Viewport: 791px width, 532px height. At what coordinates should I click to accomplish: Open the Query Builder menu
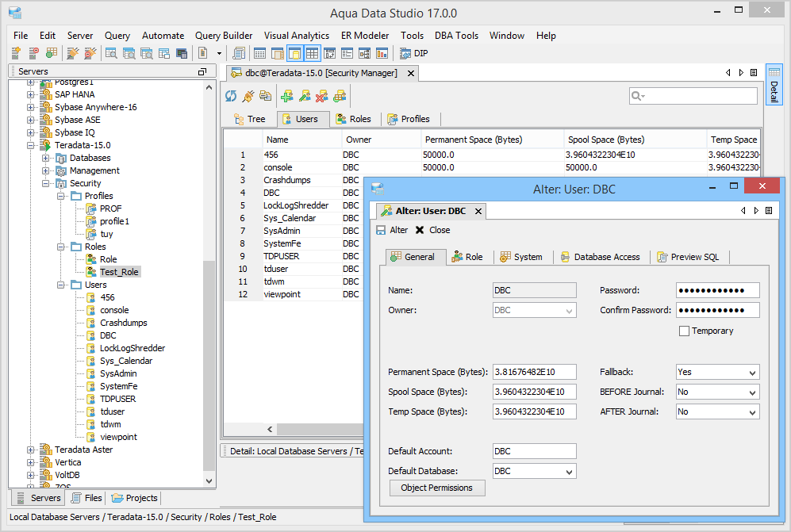click(x=224, y=36)
